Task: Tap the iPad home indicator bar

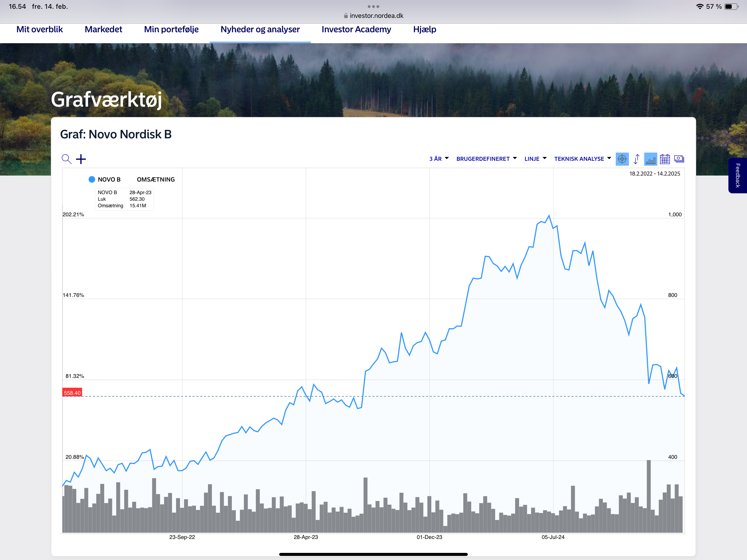Action: coord(373,554)
